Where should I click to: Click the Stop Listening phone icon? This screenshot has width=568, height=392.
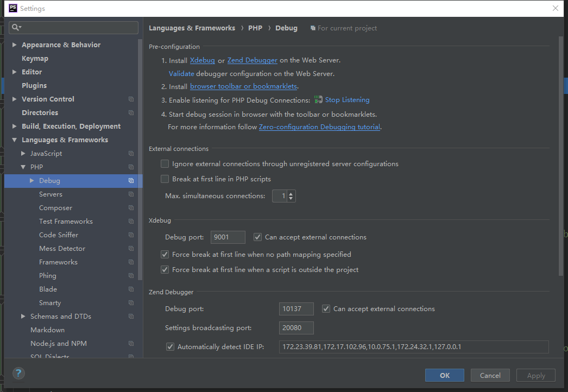click(x=318, y=100)
